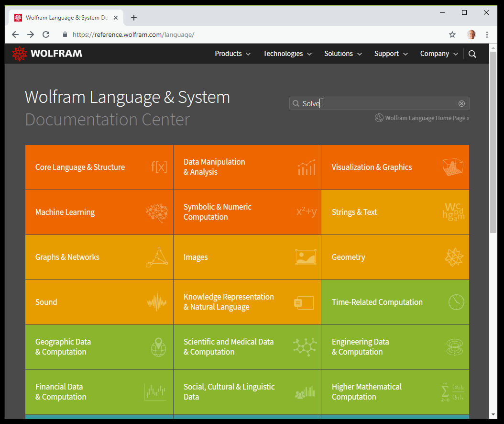Click the summation icon for Higher Mathematical Computation
The height and width of the screenshot is (424, 504).
452,392
